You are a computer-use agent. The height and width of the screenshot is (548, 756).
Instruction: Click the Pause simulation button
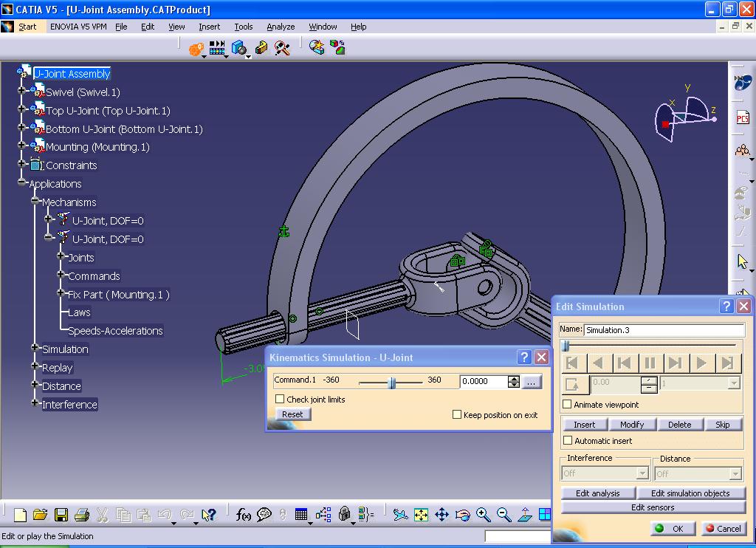coord(650,363)
